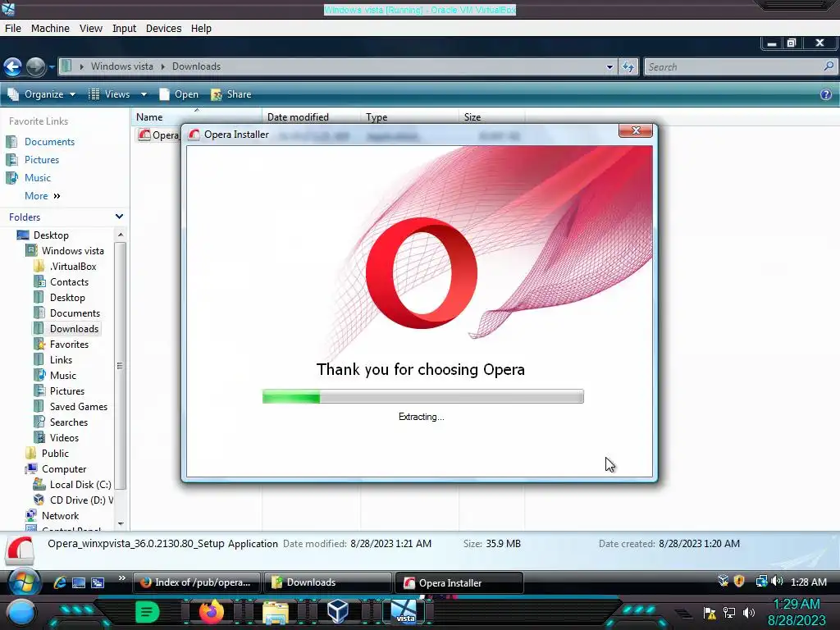Select Windows vista in the address path

(x=121, y=66)
